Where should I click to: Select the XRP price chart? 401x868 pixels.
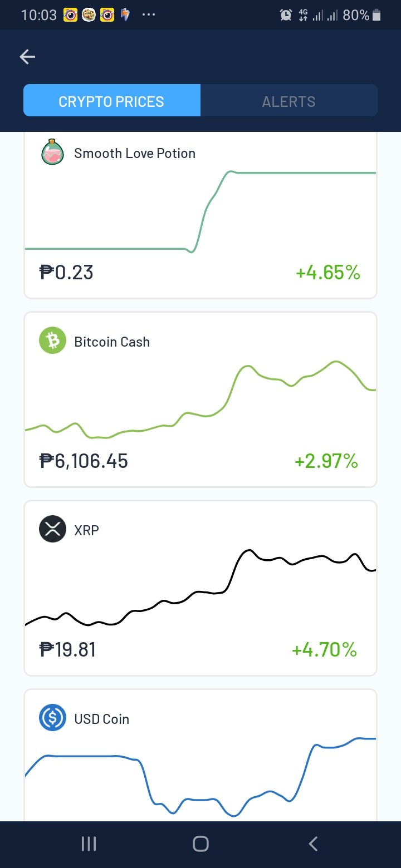[200, 588]
